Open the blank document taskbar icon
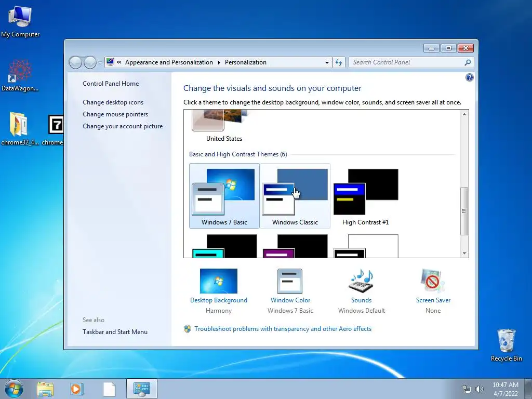This screenshot has width=532, height=399. [x=109, y=389]
